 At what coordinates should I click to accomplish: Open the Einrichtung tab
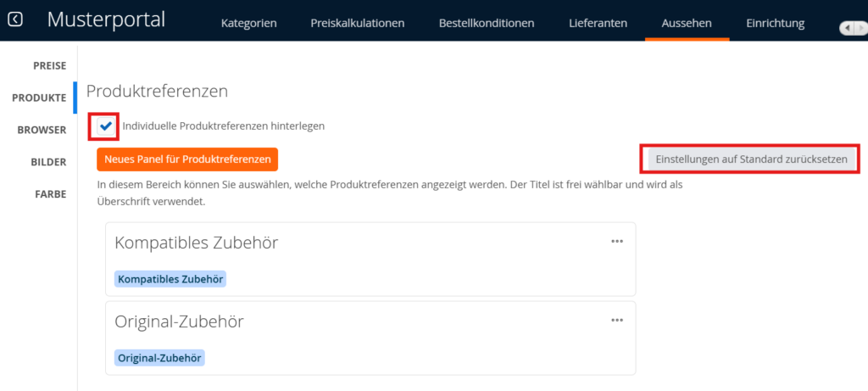coord(775,23)
